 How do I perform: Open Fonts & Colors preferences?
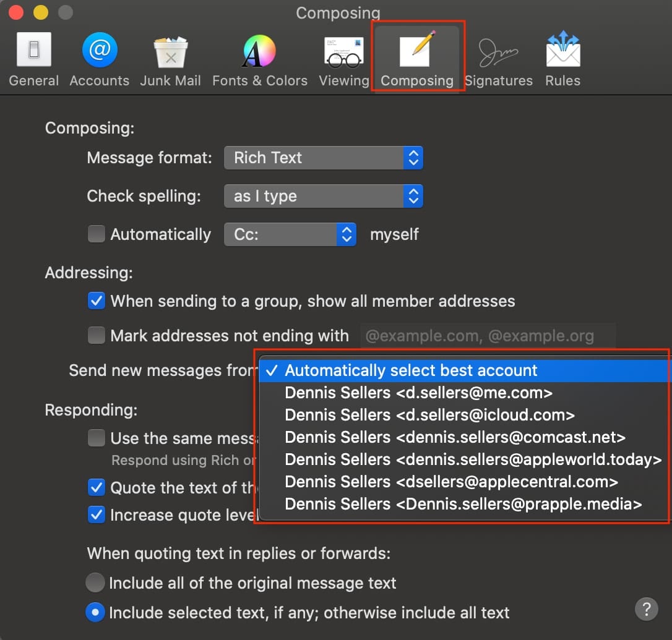click(259, 59)
